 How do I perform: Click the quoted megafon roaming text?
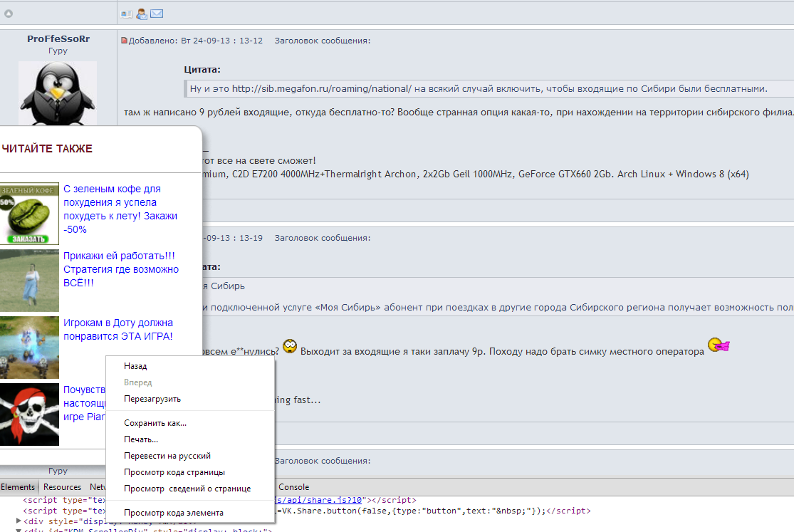(479, 88)
